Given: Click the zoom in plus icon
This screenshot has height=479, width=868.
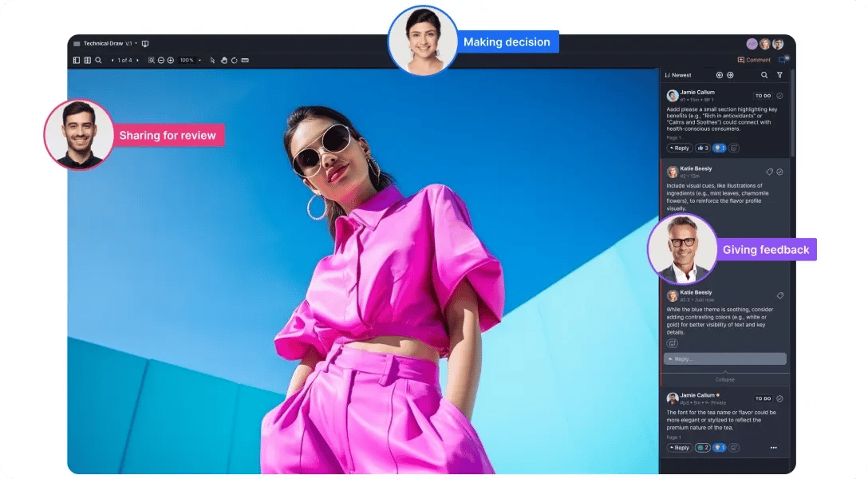Looking at the screenshot, I should point(171,60).
